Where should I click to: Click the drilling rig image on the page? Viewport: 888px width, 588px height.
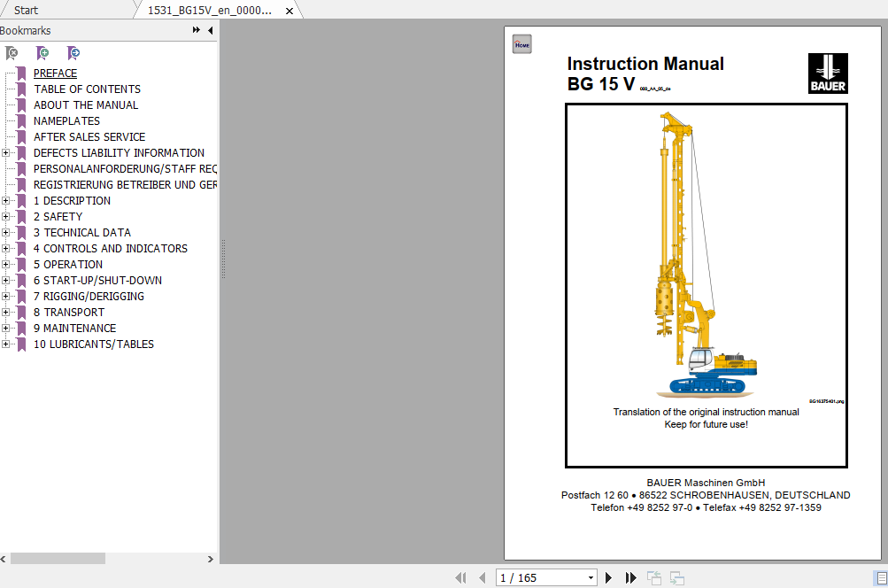point(707,255)
